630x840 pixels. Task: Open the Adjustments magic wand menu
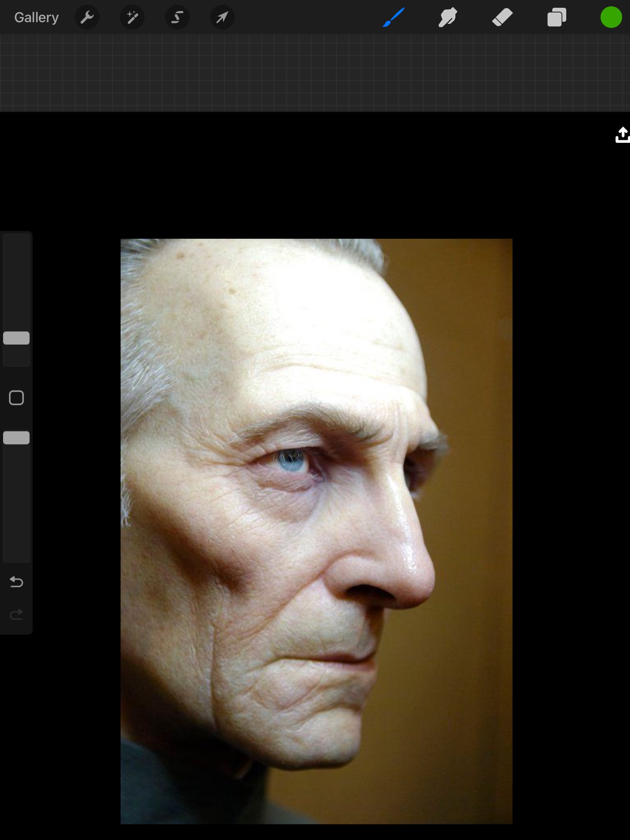[x=132, y=17]
